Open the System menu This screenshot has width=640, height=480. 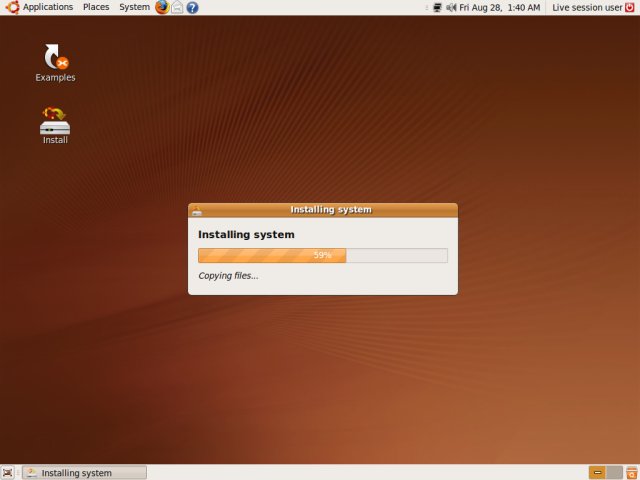[x=134, y=7]
